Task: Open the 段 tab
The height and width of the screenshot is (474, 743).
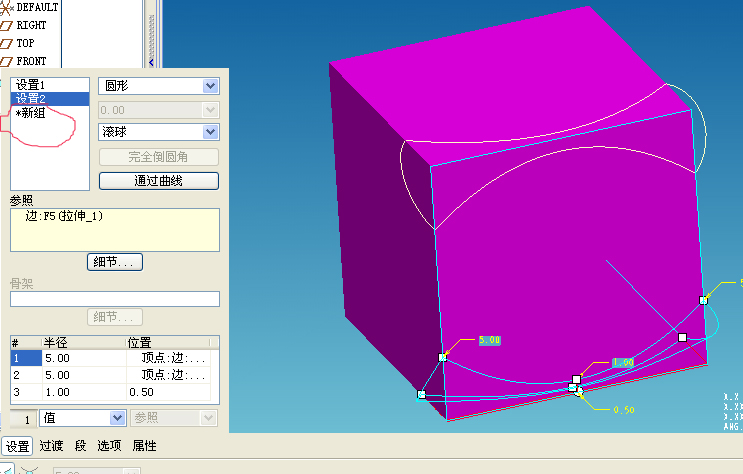Action: pyautogui.click(x=81, y=446)
